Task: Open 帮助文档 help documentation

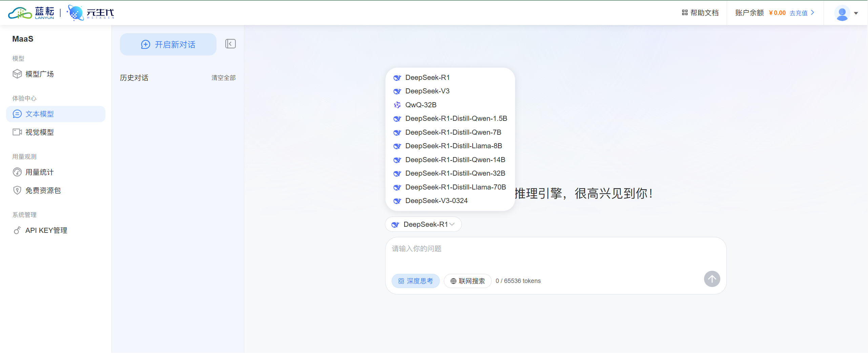Action: (x=700, y=13)
